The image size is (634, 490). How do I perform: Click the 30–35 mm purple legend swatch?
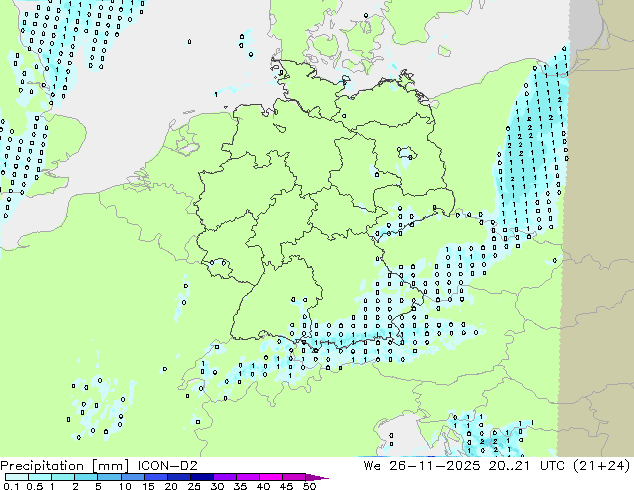point(225,477)
